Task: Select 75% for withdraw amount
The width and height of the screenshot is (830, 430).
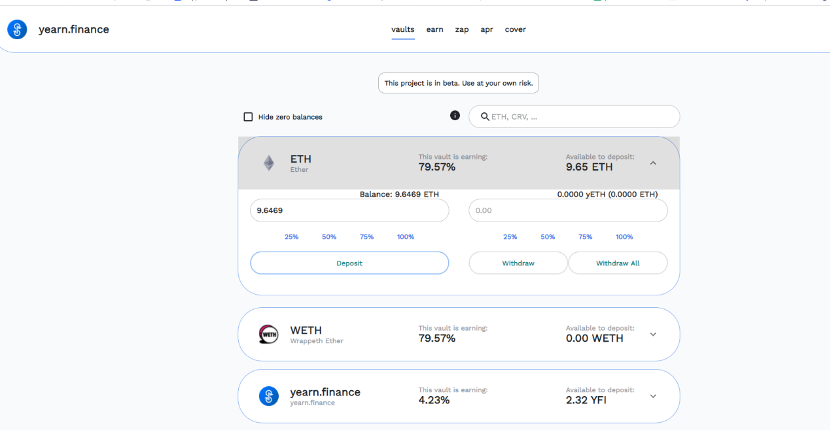Action: (585, 237)
